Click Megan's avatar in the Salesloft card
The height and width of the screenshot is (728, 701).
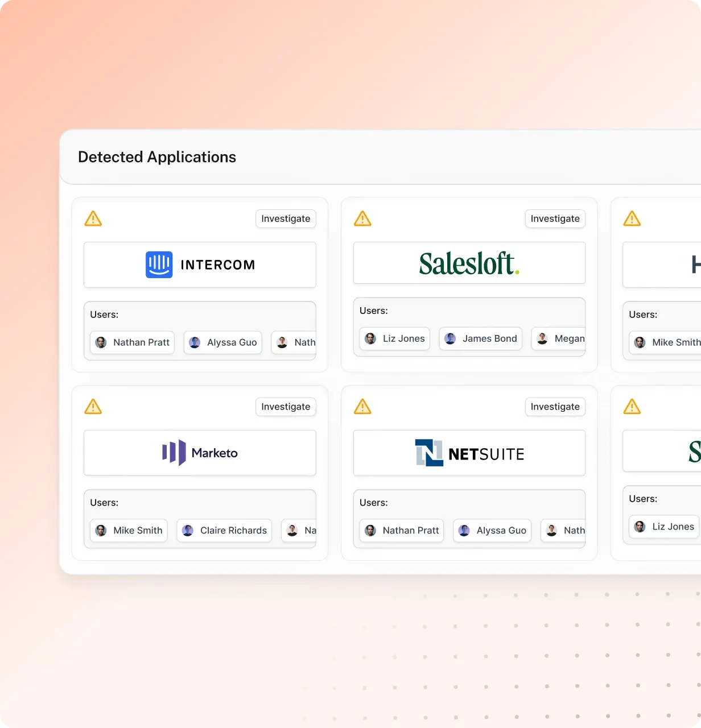(543, 338)
